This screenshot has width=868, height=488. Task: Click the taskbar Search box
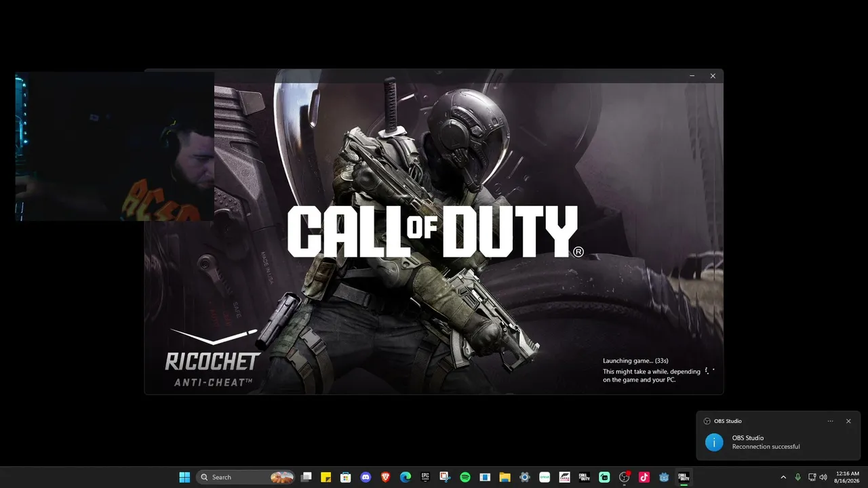pyautogui.click(x=246, y=477)
